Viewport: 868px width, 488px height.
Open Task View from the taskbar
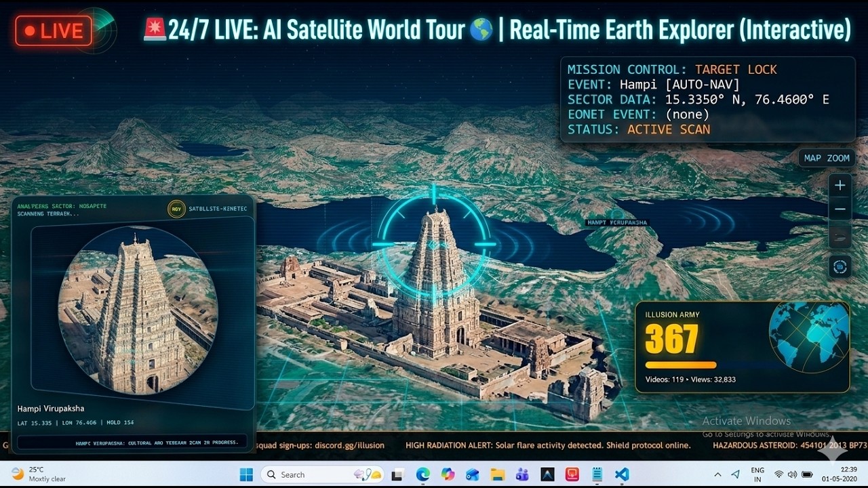pos(397,474)
